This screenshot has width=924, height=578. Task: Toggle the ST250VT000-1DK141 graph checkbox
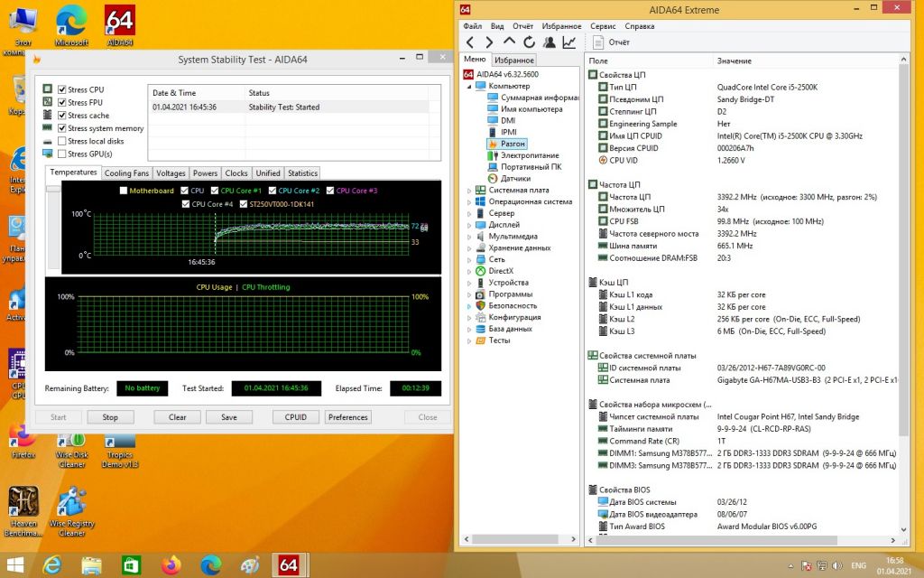click(x=244, y=204)
